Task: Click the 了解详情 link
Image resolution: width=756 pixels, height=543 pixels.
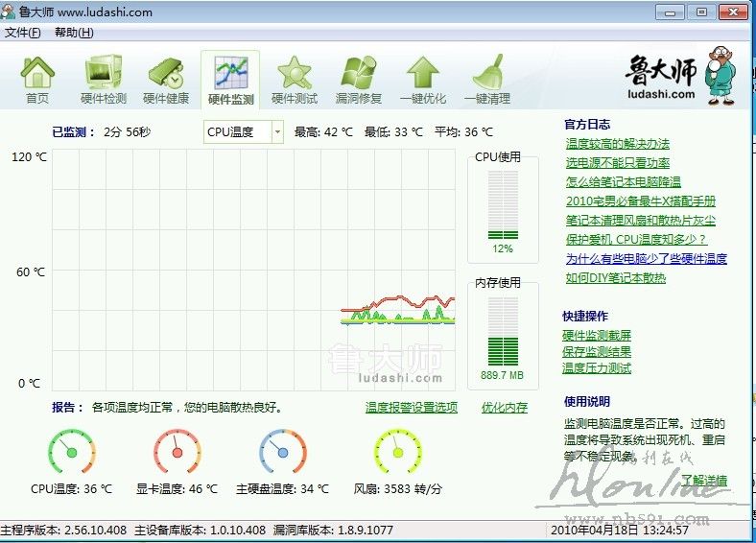Action: coord(703,481)
